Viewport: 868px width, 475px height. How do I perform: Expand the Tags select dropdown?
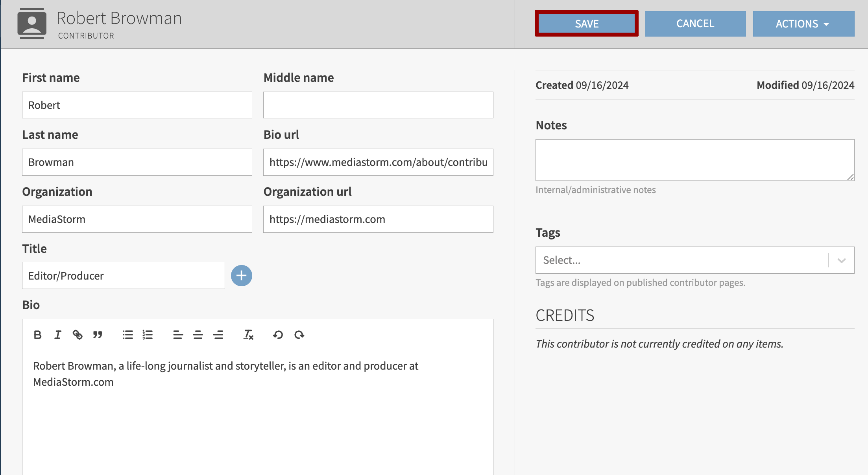click(x=841, y=260)
